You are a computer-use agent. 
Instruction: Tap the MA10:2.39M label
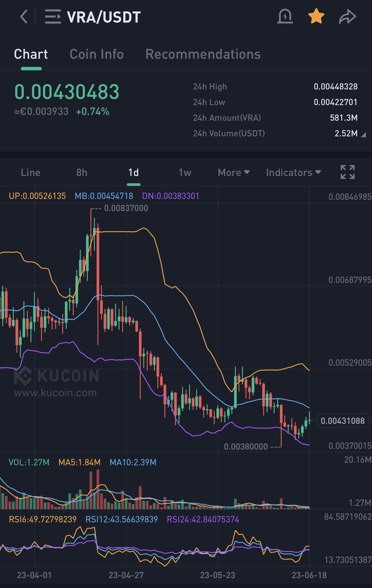(x=133, y=462)
